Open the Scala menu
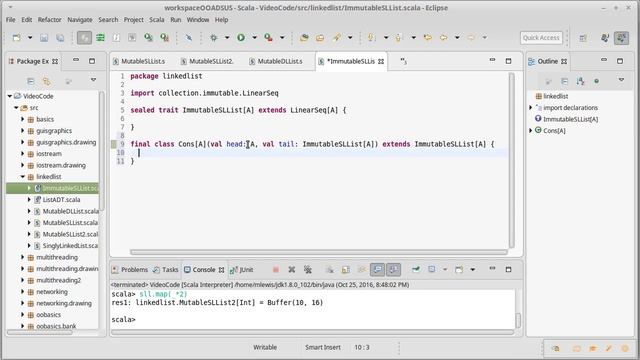640x360 pixels. coord(157,20)
